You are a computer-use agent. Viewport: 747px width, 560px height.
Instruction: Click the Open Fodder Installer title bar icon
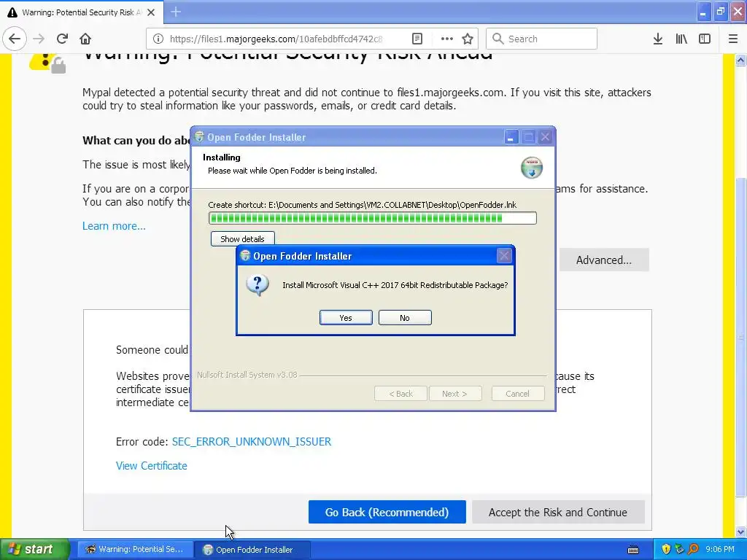click(x=199, y=137)
